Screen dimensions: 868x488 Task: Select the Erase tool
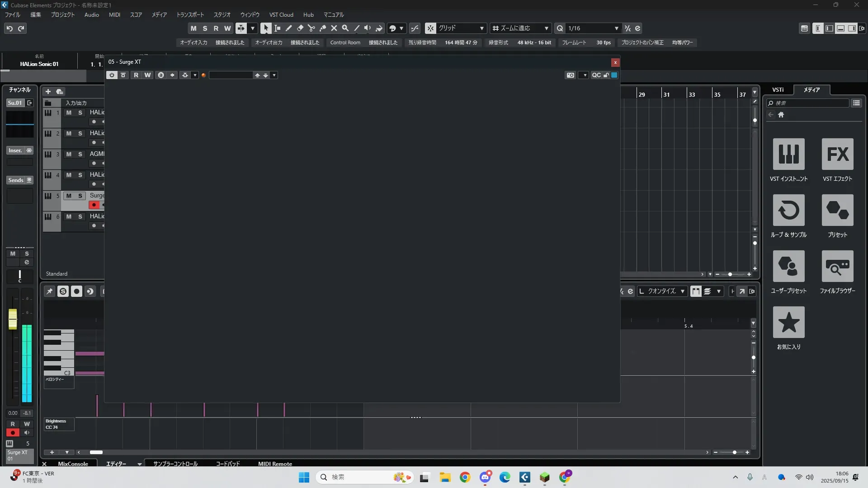(x=300, y=28)
